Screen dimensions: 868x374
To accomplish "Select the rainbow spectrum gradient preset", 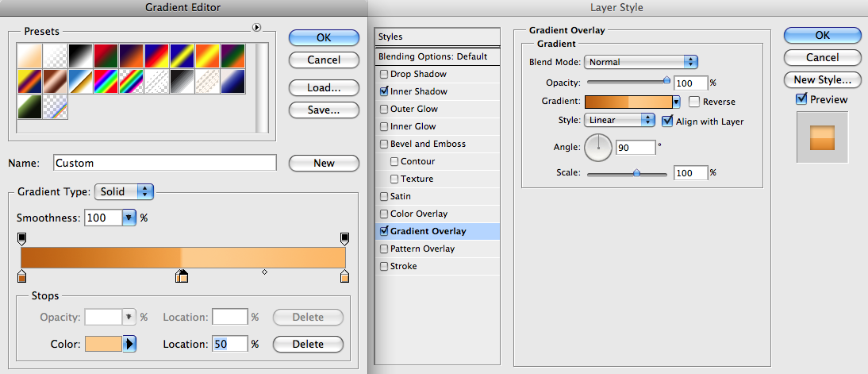I will point(106,81).
